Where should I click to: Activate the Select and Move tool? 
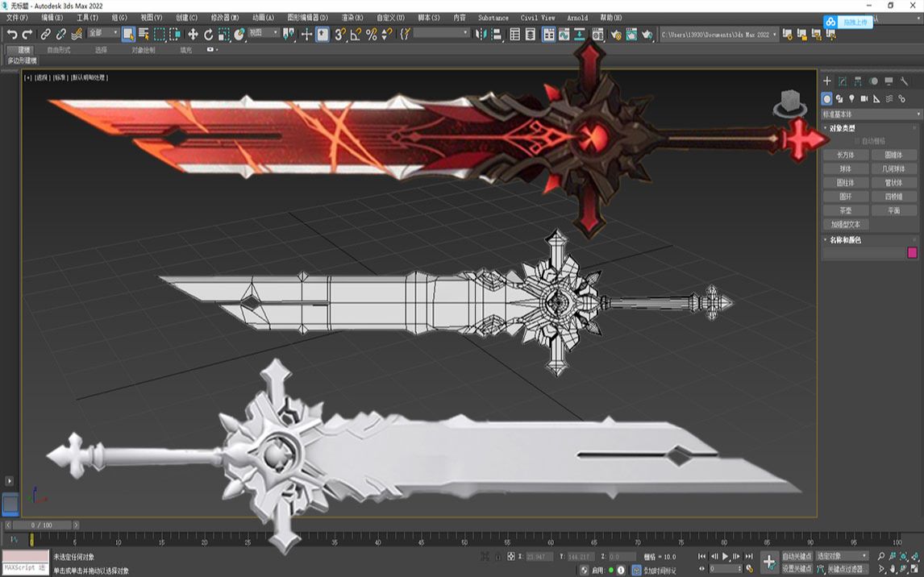coord(193,34)
